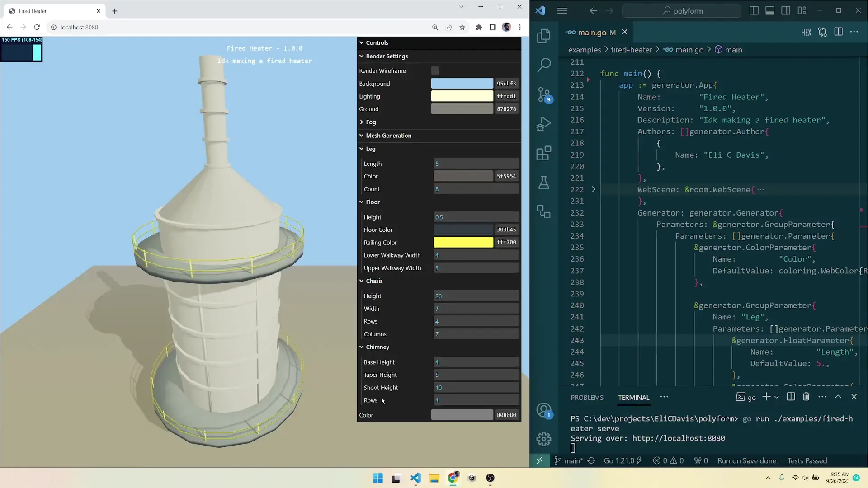Collapse the Leg group

pyautogui.click(x=439, y=149)
